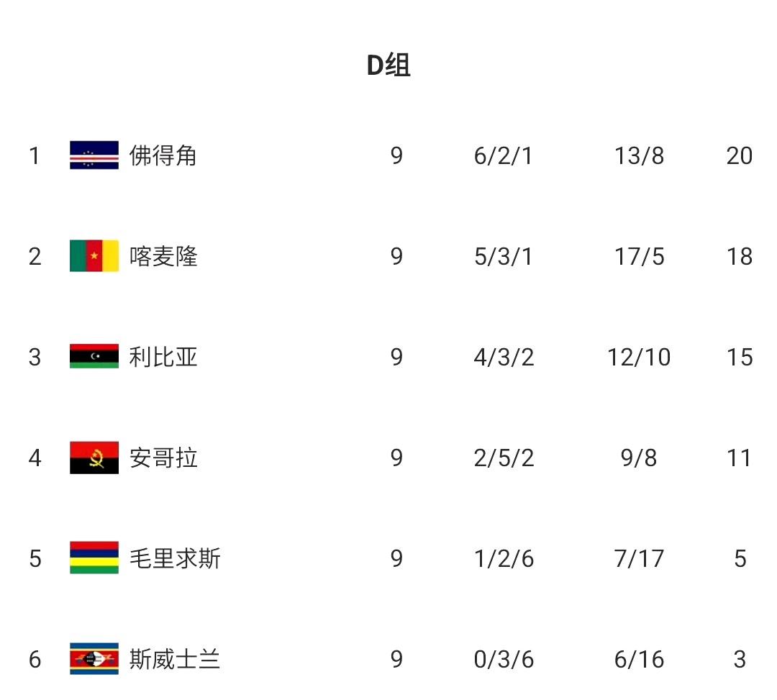The height and width of the screenshot is (700, 777).
Task: Click the Angola flag icon
Action: coord(94,458)
